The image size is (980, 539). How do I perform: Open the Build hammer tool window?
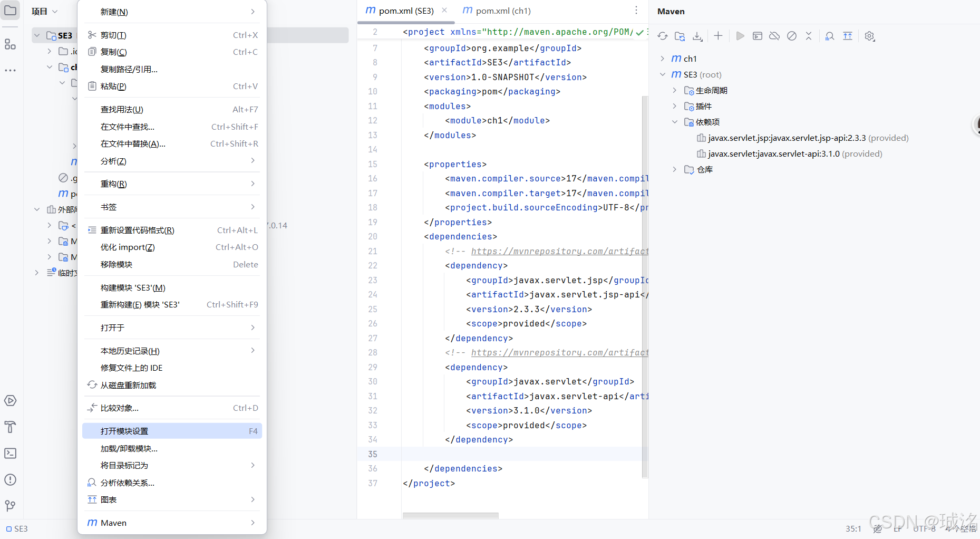(x=10, y=427)
